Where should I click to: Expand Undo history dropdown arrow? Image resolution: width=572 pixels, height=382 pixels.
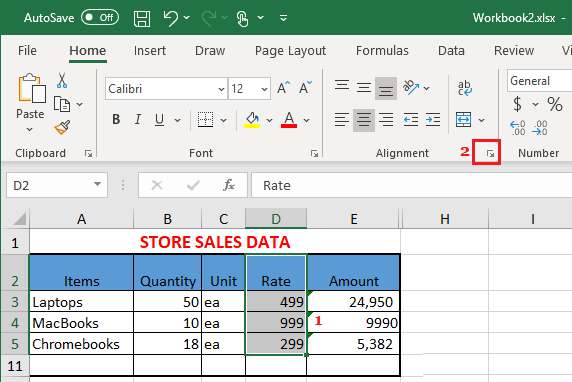click(x=186, y=18)
